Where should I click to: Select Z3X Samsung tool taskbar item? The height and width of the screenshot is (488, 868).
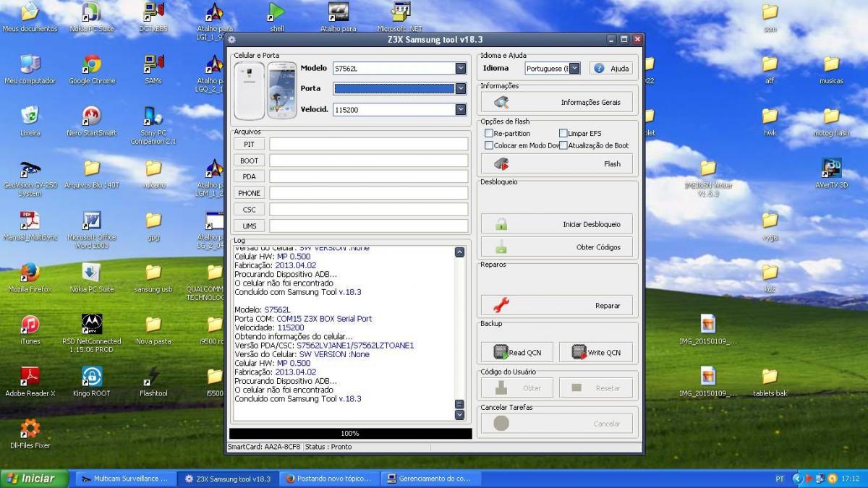coord(228,479)
